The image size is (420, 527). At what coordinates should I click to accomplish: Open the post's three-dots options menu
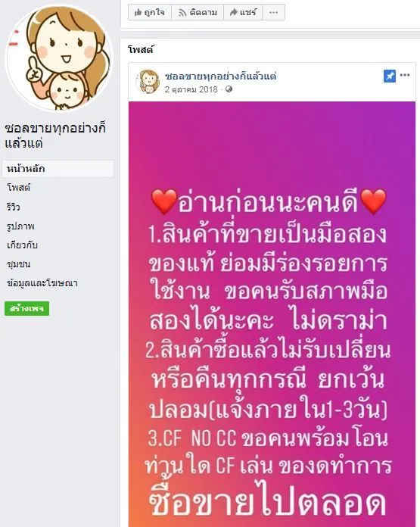click(x=405, y=75)
